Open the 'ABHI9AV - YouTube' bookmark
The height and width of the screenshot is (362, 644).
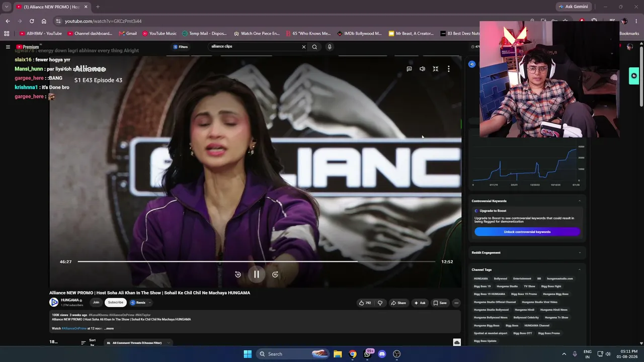[x=41, y=34]
